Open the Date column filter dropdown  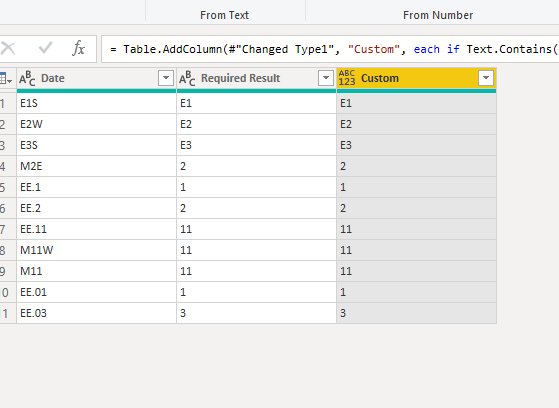pyautogui.click(x=166, y=78)
